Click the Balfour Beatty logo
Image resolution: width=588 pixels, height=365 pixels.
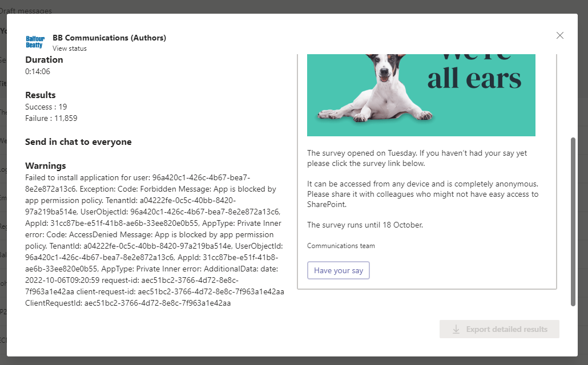(x=35, y=41)
